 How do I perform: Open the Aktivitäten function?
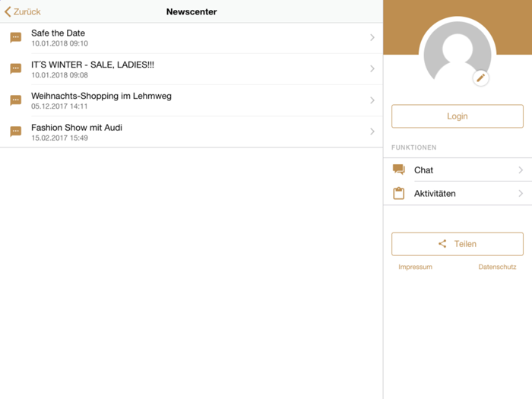[x=458, y=193]
